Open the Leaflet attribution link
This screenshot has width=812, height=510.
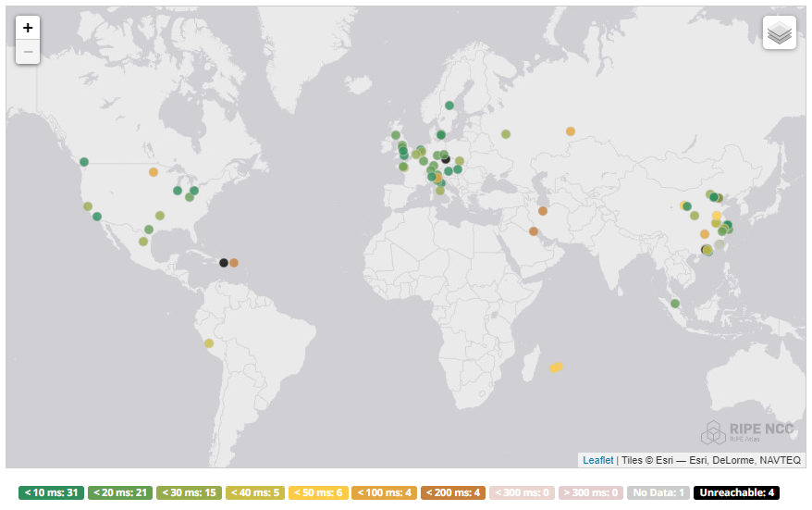point(597,460)
